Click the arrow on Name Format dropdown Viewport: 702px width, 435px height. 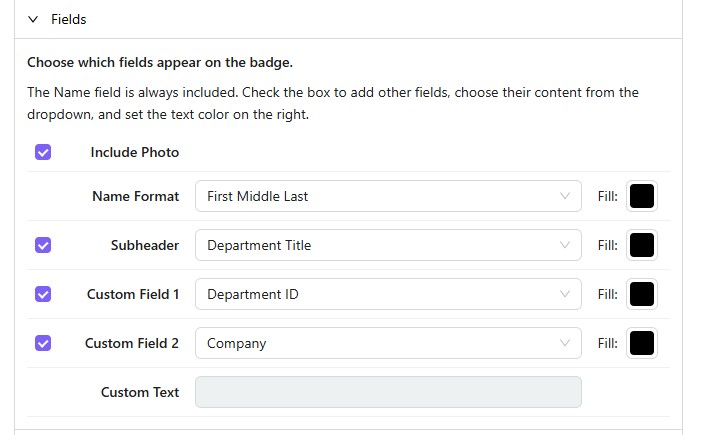[x=565, y=196]
